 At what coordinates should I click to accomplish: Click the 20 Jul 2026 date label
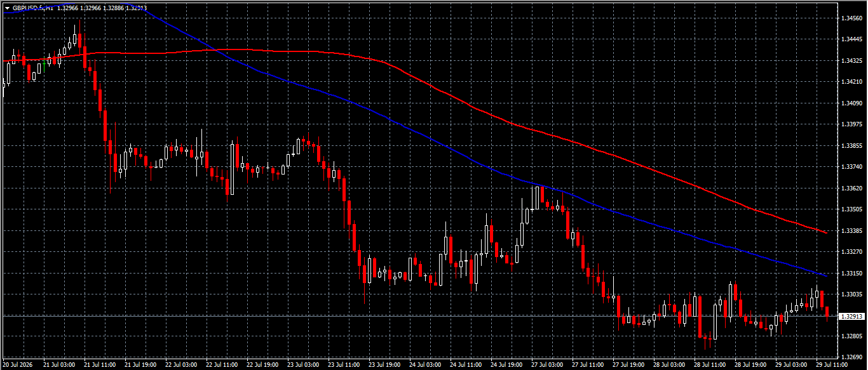(18, 366)
